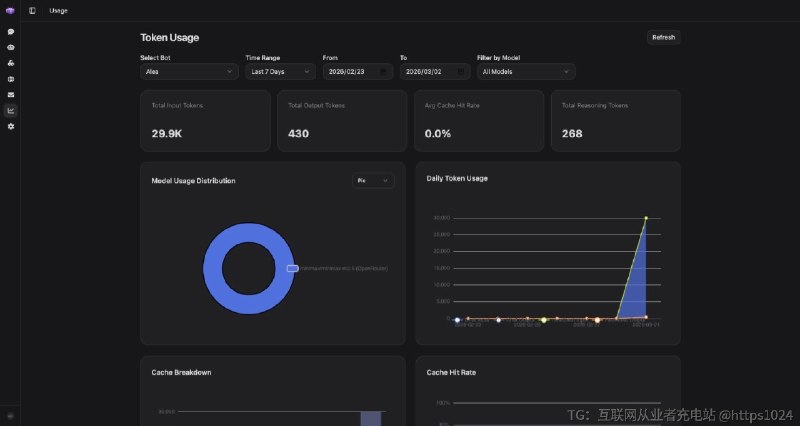
Task: Open the Pie chart type dropdown
Action: tap(373, 181)
